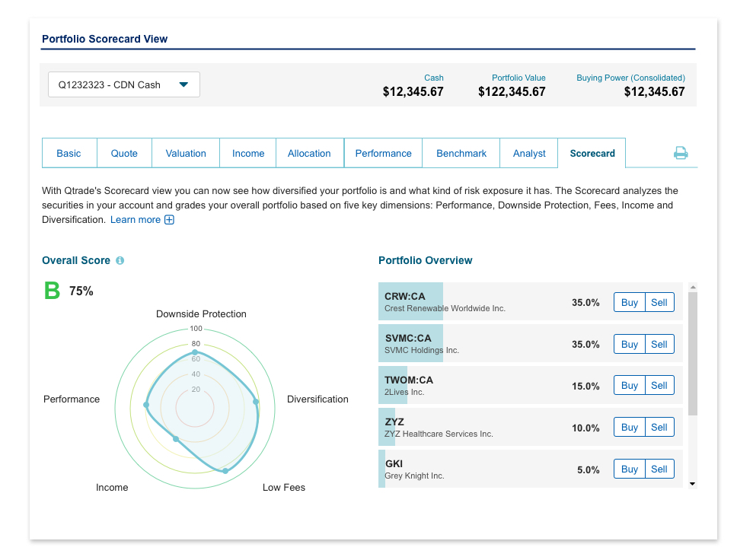Image resolution: width=753 pixels, height=560 pixels.
Task: Print the scorecard with the printer icon
Action: [x=681, y=153]
